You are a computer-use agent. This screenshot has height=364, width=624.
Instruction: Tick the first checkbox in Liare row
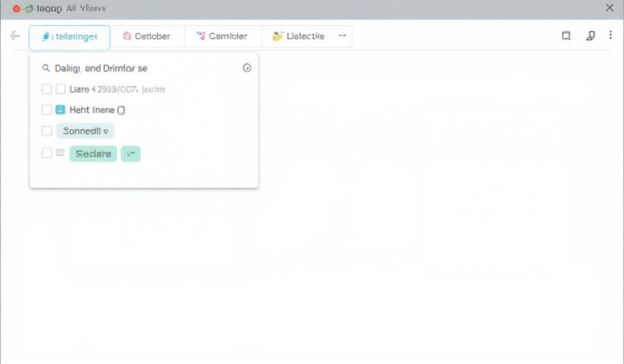(x=46, y=89)
